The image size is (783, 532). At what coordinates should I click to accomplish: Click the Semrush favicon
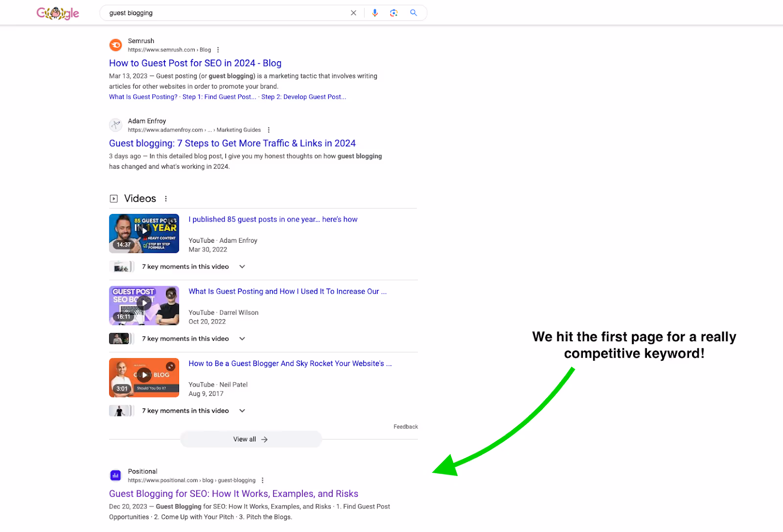pos(115,45)
